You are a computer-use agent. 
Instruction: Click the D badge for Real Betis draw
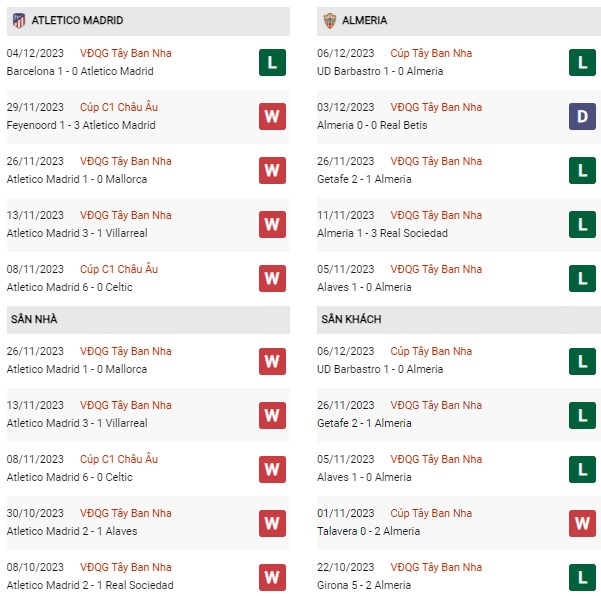582,117
